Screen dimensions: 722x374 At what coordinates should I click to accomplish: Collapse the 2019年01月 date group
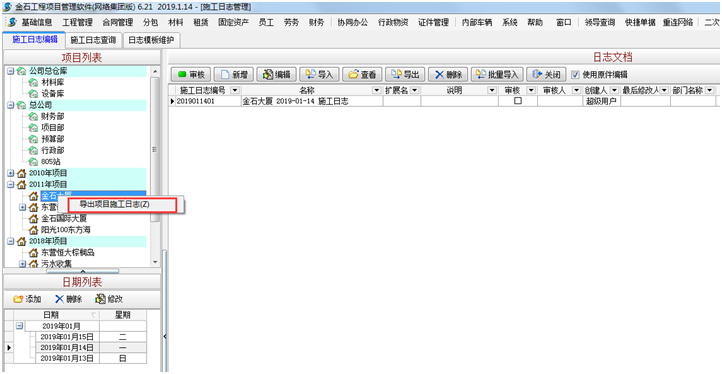point(19,326)
